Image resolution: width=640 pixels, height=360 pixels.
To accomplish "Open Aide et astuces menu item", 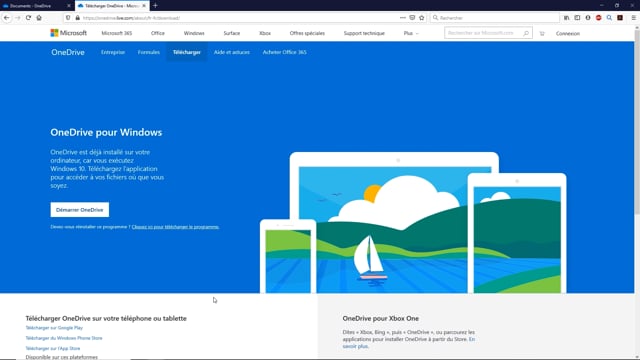I will (231, 52).
